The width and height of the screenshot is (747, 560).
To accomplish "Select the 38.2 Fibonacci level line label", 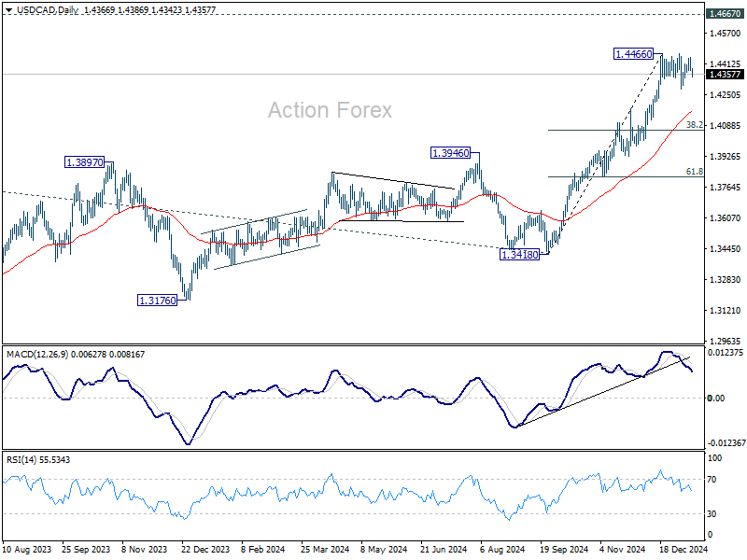I will (694, 125).
